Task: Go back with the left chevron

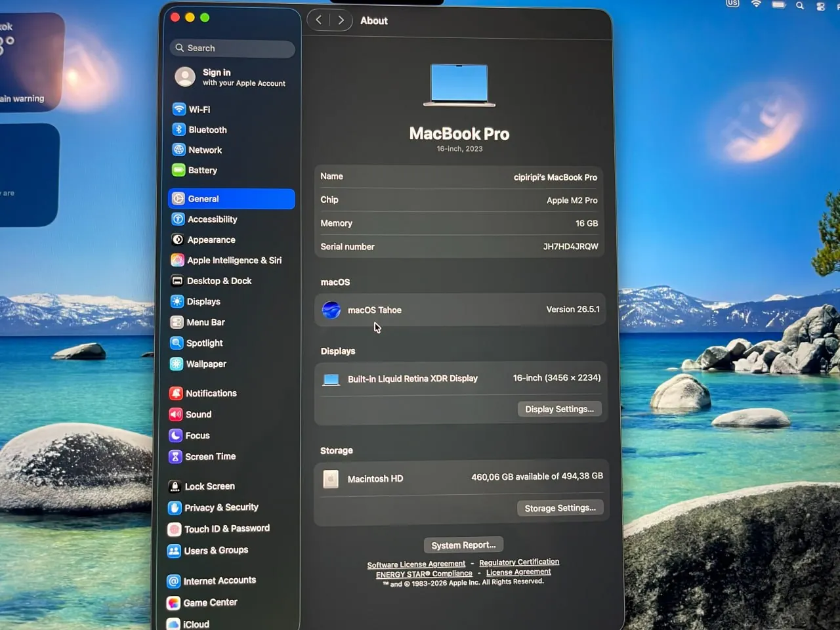Action: tap(318, 20)
